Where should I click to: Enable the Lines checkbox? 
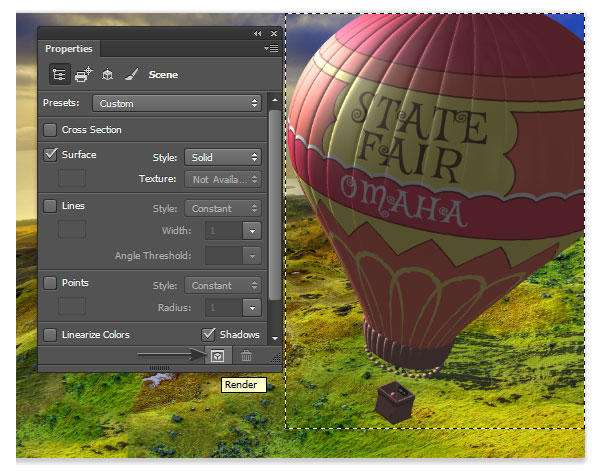pos(50,206)
